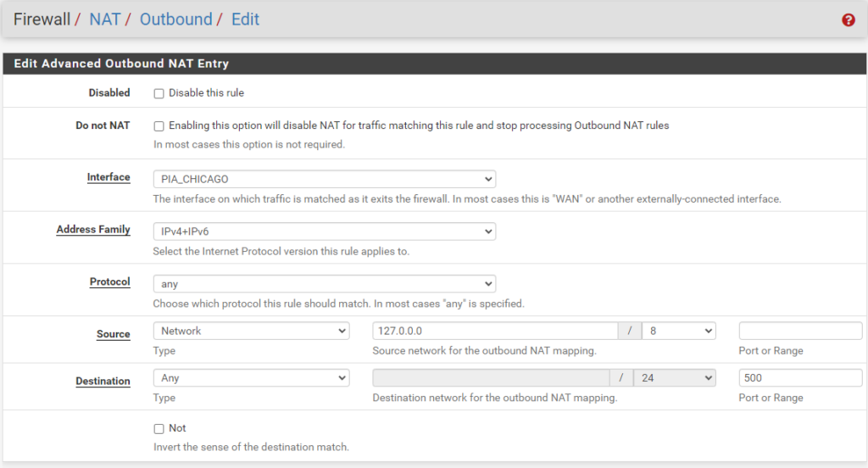Open the Outbound breadcrumb link
The height and width of the screenshot is (468, 868).
(x=175, y=19)
